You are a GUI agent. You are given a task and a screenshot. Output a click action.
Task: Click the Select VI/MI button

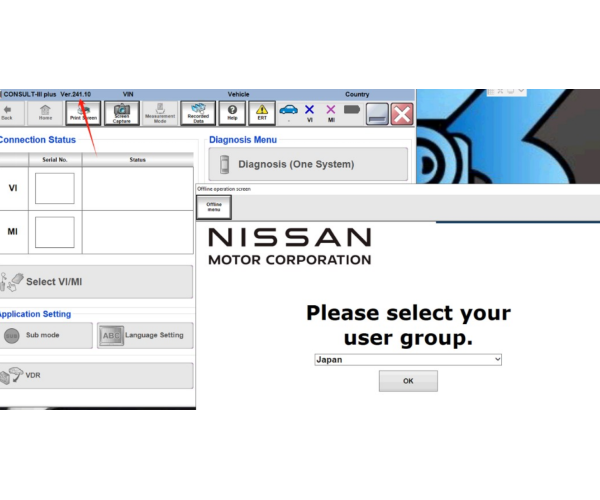pos(96,282)
